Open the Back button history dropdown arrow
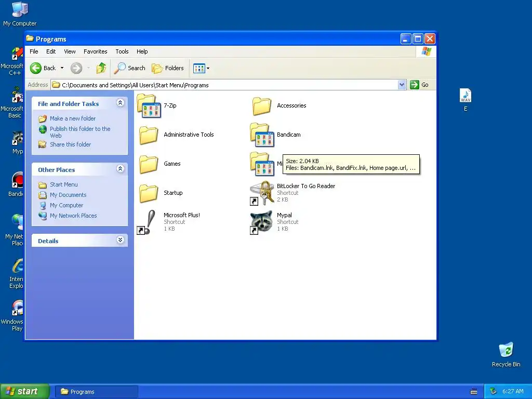 coord(62,68)
